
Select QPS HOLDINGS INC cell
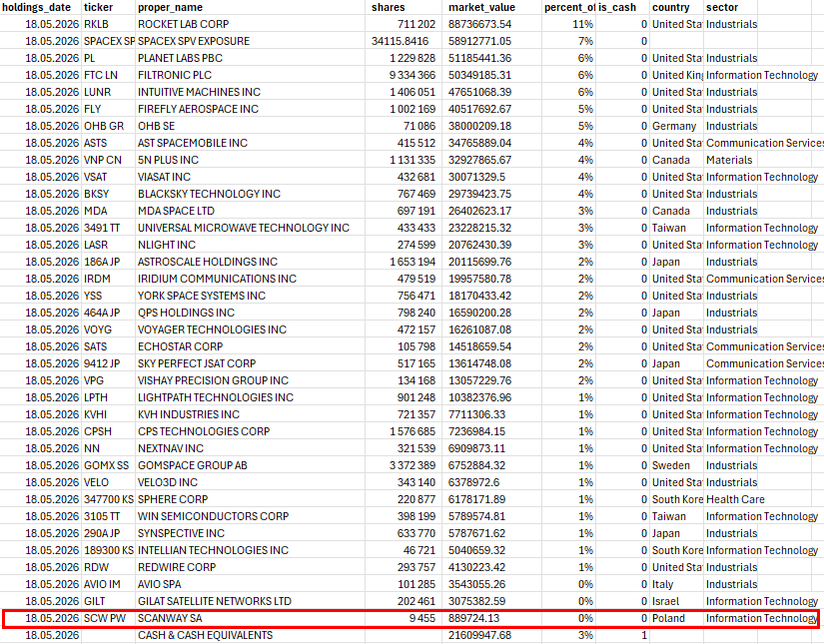[x=250, y=313]
